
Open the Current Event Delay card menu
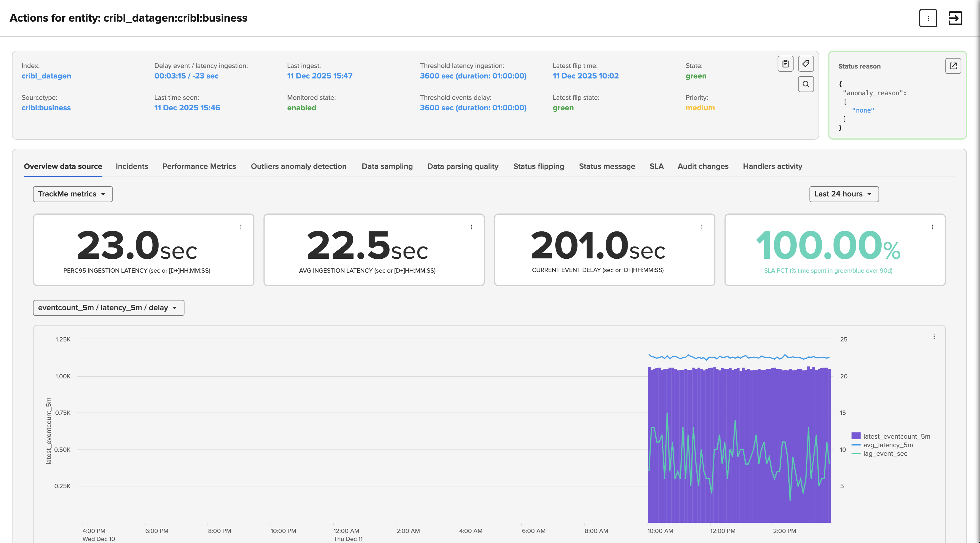point(701,227)
